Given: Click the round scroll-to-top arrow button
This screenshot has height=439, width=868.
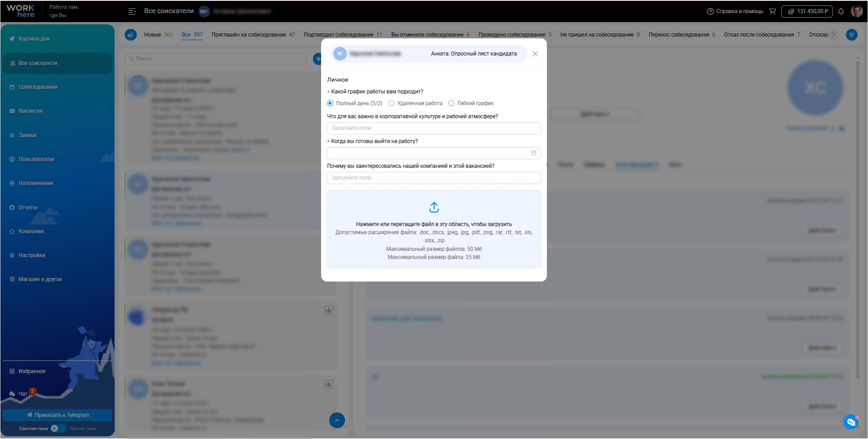Looking at the screenshot, I should pos(337,421).
